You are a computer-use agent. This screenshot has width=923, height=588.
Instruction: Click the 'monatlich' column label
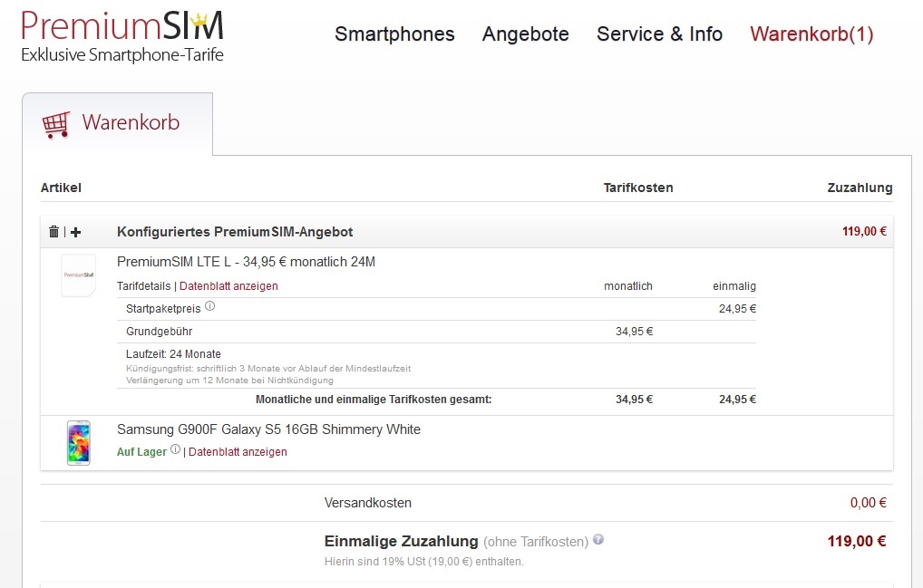pos(628,286)
